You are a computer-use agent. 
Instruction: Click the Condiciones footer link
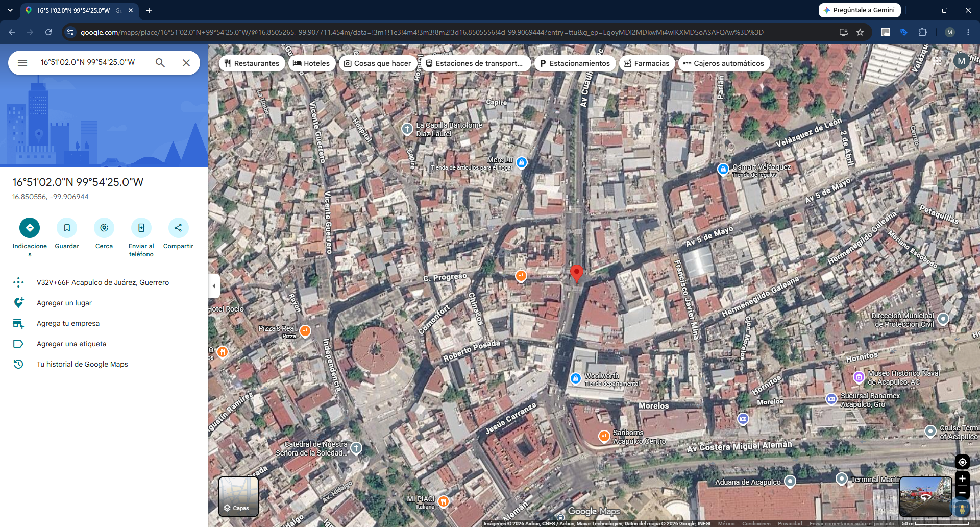coord(756,523)
